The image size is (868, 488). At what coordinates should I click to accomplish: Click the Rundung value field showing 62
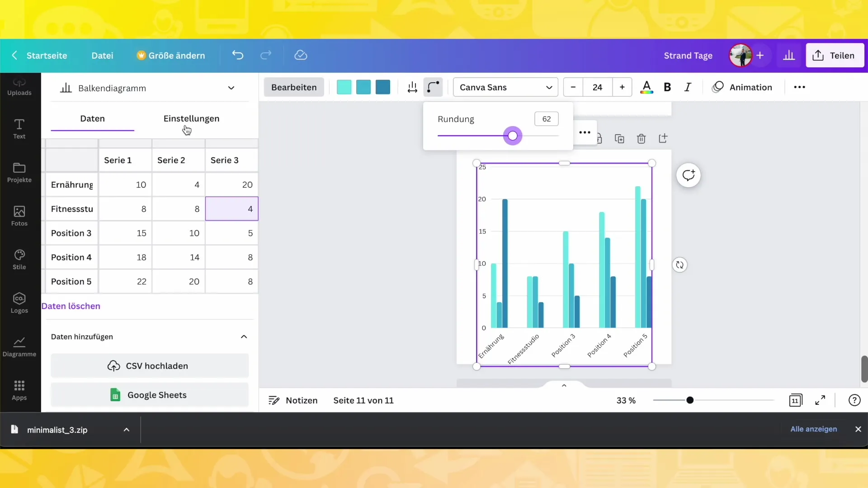[547, 119]
